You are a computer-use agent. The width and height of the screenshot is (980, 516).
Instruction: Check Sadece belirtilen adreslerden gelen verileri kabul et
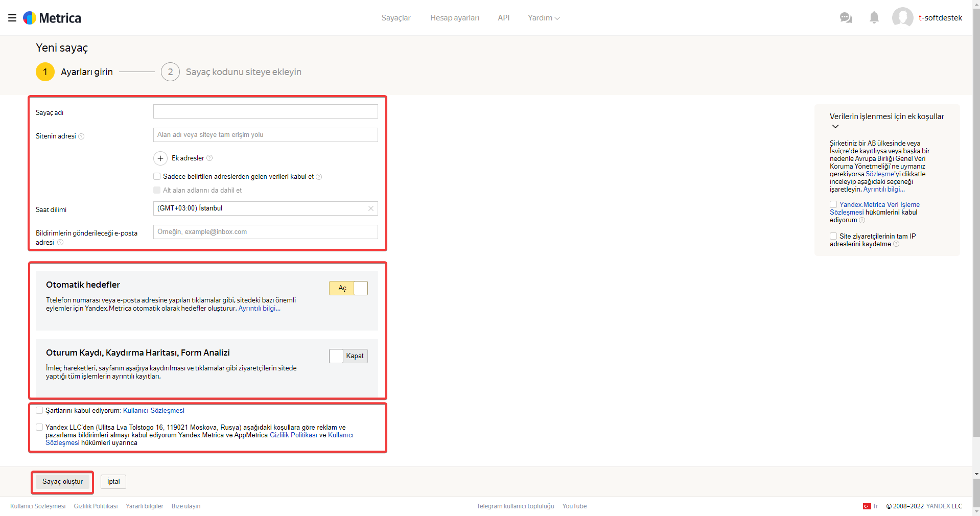point(157,176)
